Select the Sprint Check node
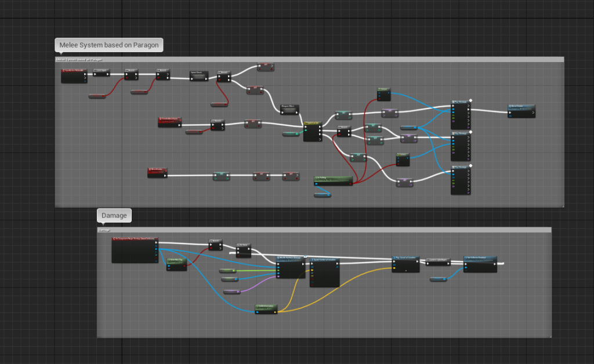Viewport: 594px width, 364px height. tap(199, 76)
